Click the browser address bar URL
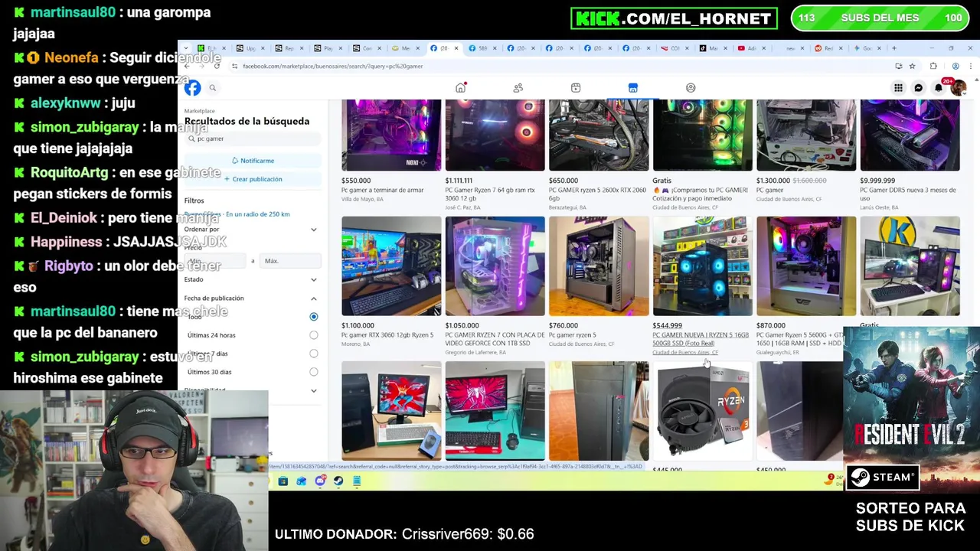 [x=333, y=67]
